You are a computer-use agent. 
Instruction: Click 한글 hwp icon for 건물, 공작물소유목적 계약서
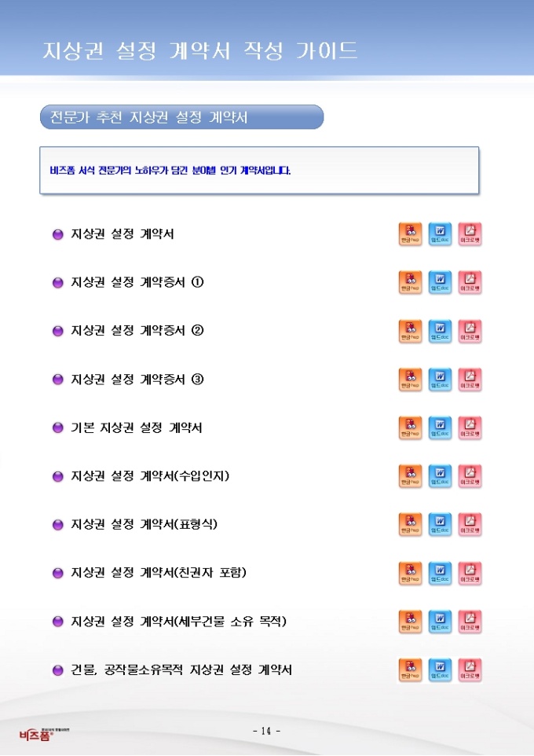click(410, 670)
